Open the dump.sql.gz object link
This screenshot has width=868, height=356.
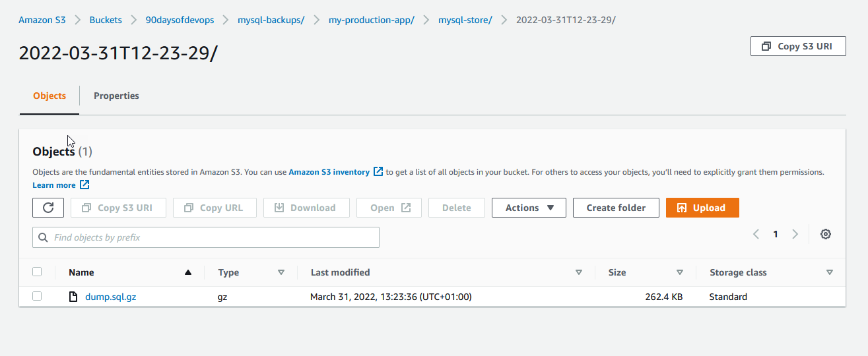(x=110, y=297)
